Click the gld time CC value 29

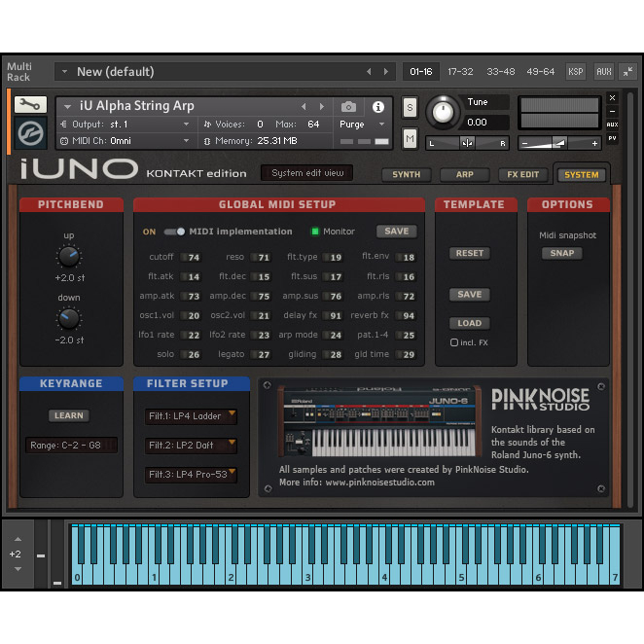[409, 354]
